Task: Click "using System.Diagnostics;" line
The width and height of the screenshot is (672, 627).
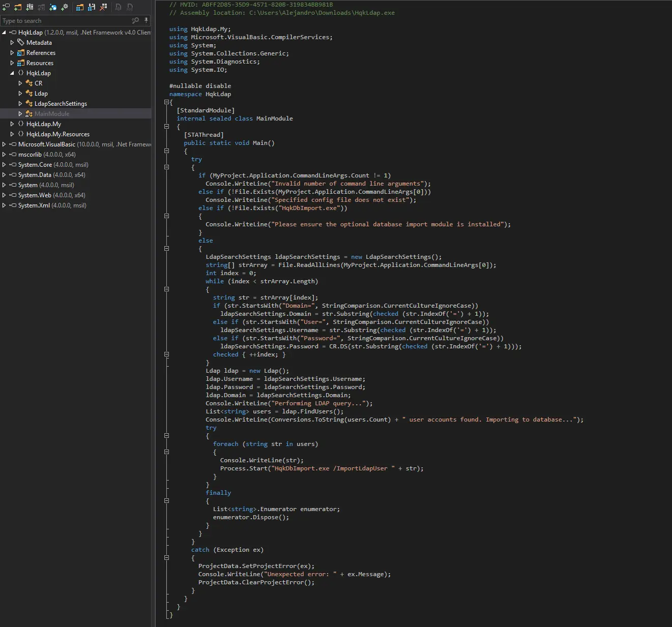Action: click(x=215, y=62)
